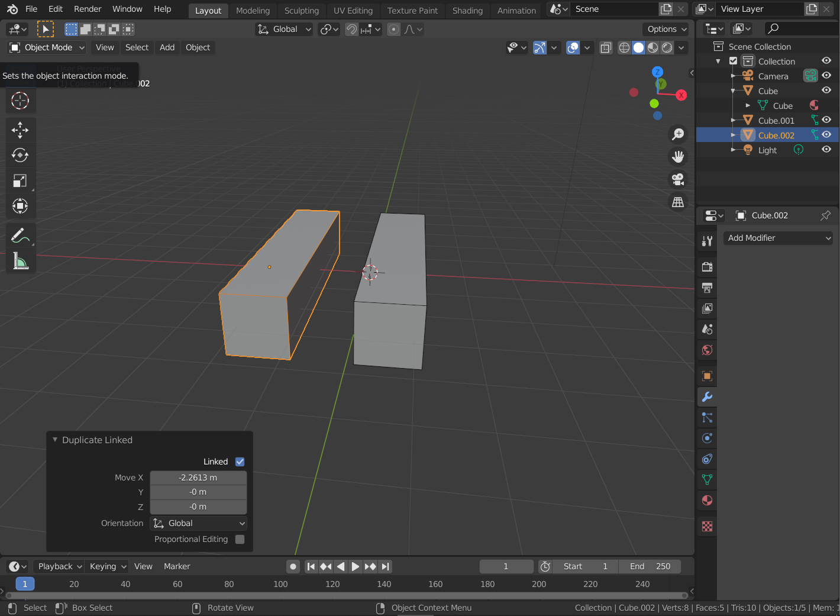This screenshot has height=616, width=840.
Task: Open Particles properties tab
Action: click(707, 418)
